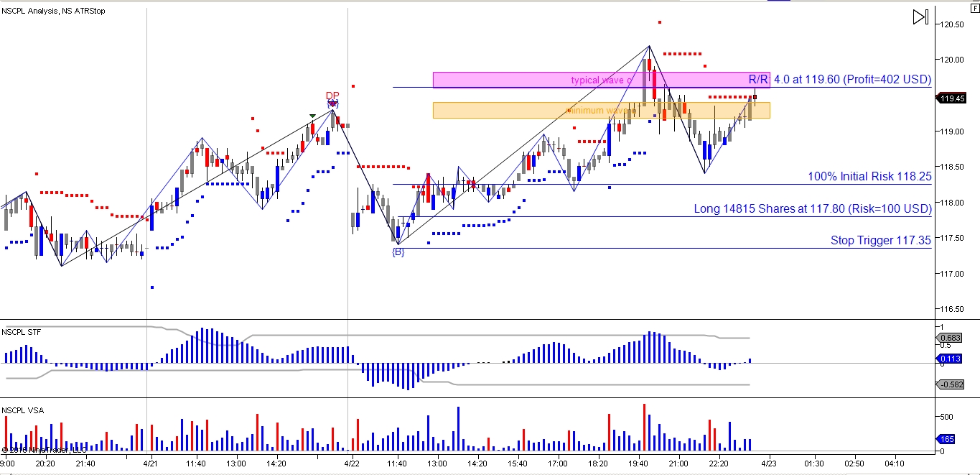Click the 22:20 time axis label
The height and width of the screenshot is (475, 980).
coord(719,464)
